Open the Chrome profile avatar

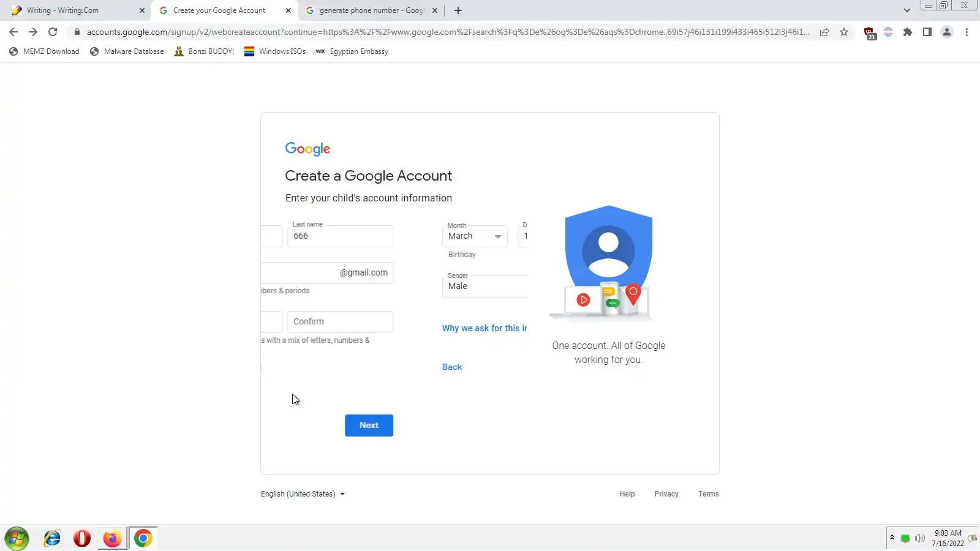pyautogui.click(x=947, y=32)
